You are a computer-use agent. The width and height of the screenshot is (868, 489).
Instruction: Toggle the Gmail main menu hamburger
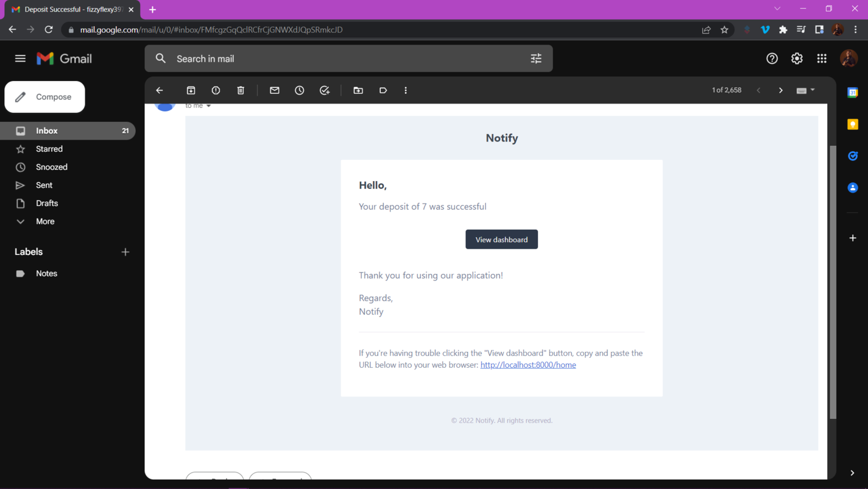click(x=20, y=59)
